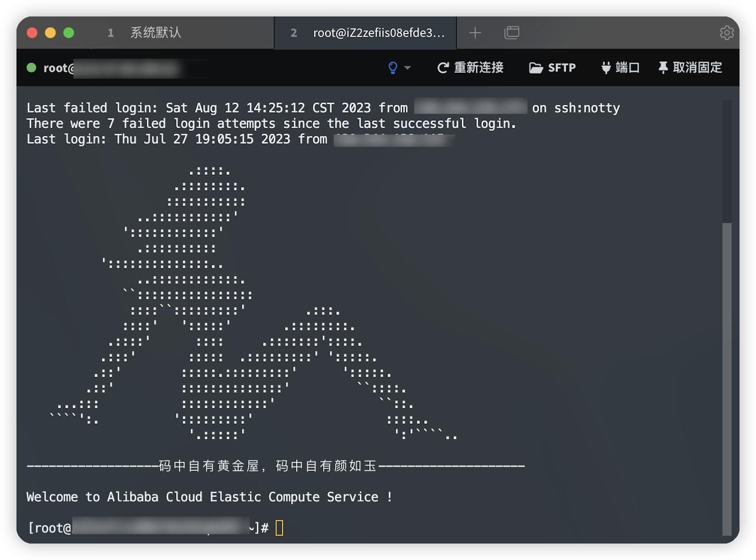Open the 端口 port forwarding plug icon

tap(606, 68)
